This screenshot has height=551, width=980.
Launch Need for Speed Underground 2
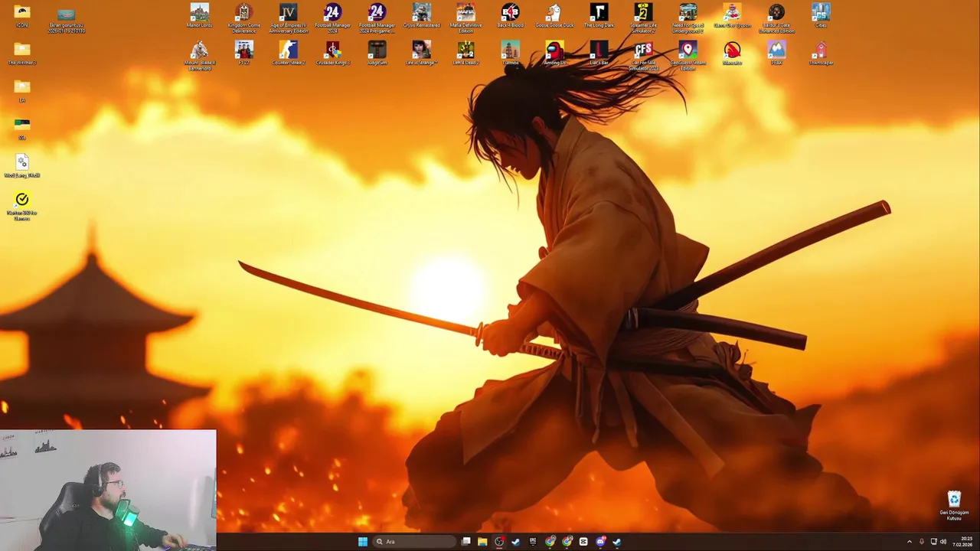pos(688,18)
